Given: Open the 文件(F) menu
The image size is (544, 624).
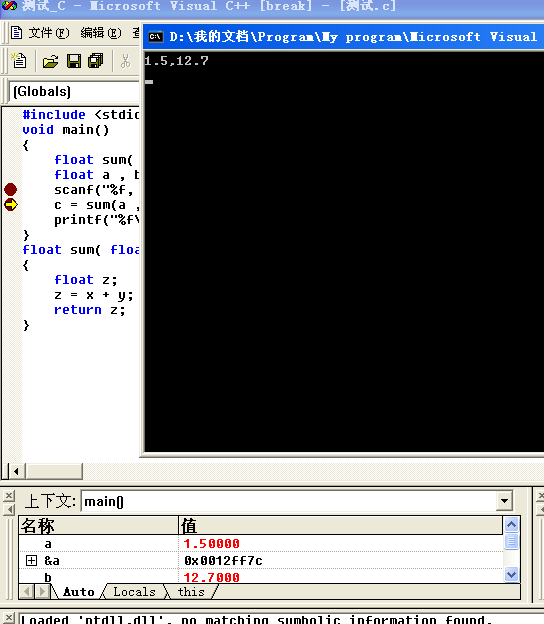Looking at the screenshot, I should (x=49, y=33).
